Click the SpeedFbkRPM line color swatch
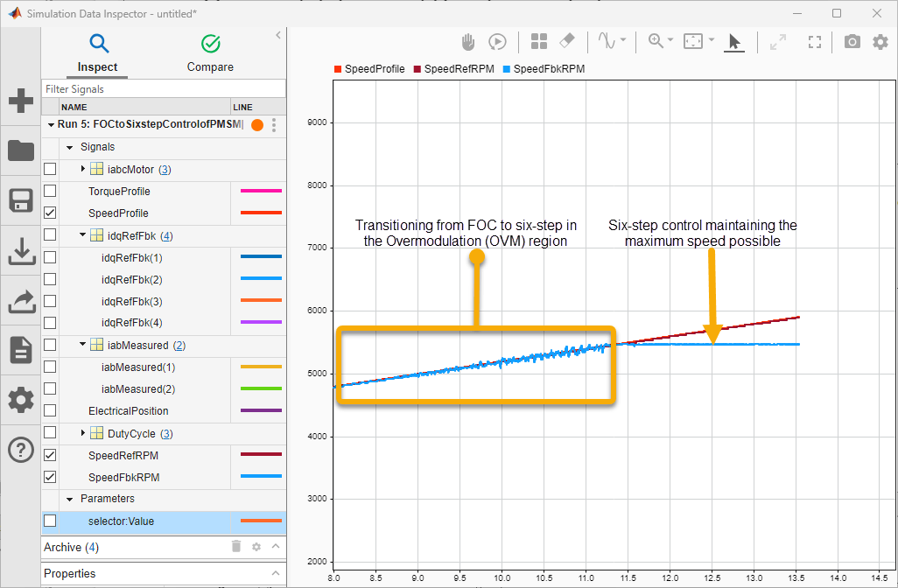 [x=261, y=477]
